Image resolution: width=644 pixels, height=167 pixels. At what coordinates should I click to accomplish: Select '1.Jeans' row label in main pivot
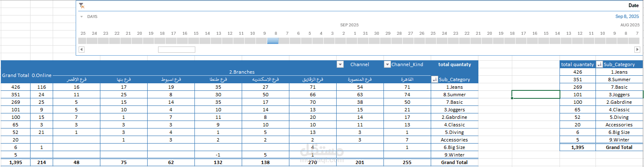[x=455, y=87]
